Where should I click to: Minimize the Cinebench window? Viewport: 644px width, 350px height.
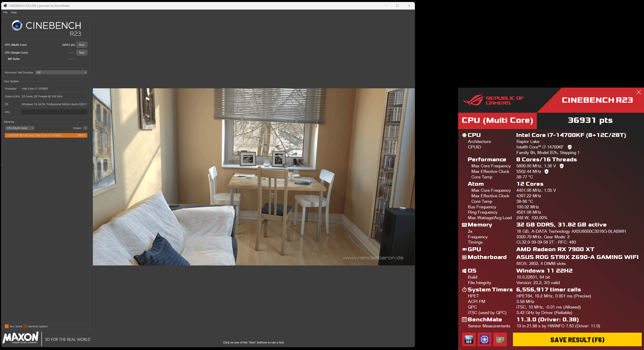point(386,6)
